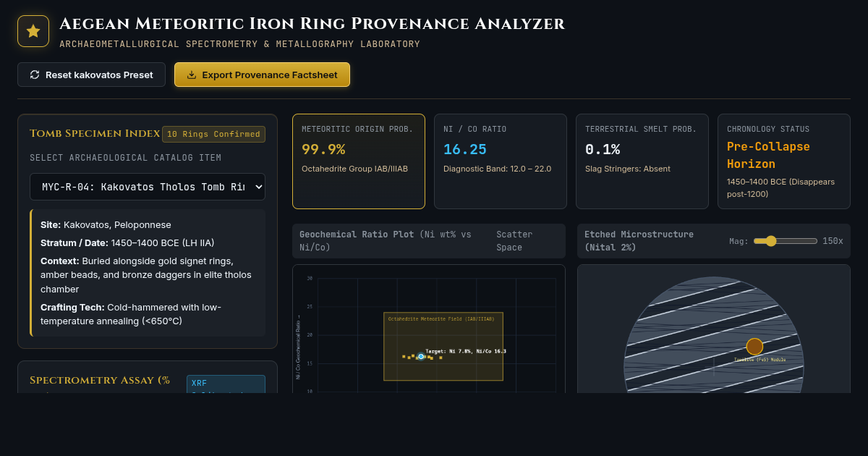Click the Spectrometry Assay heading
The width and height of the screenshot is (868, 456).
click(x=100, y=381)
